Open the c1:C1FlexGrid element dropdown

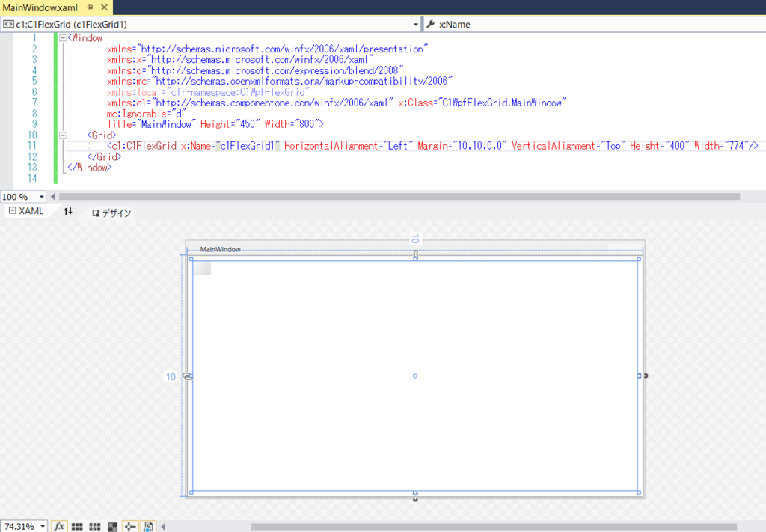[416, 25]
